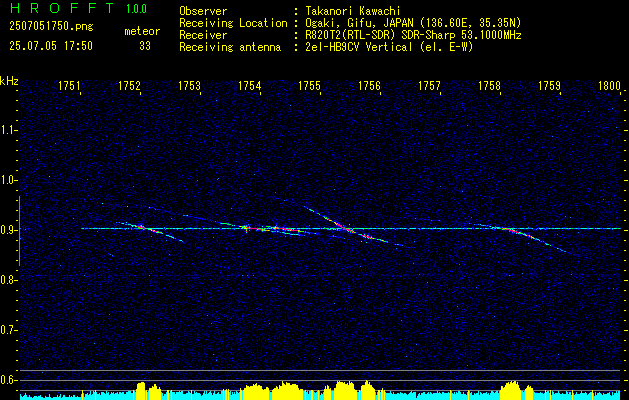The height and width of the screenshot is (400, 629).
Task: Click the yellow power peak below 1758
Action: (x=511, y=390)
